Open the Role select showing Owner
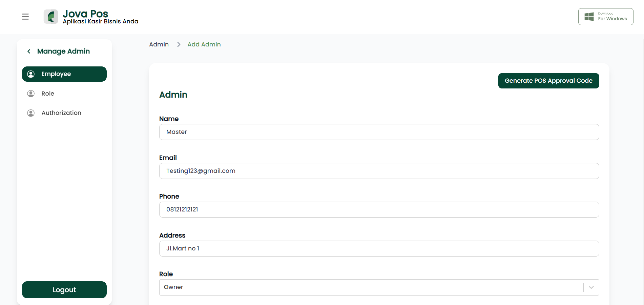The image size is (644, 305). tap(379, 287)
